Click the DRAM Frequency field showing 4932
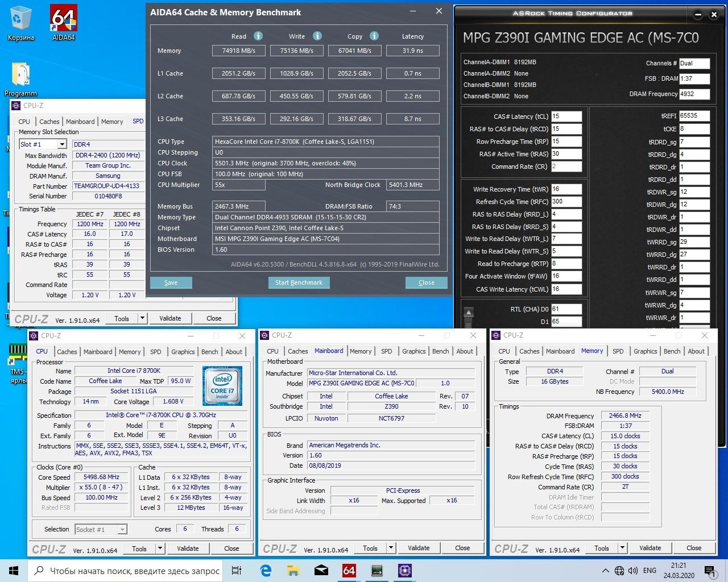Screen dimensions: 728x582 click(x=694, y=94)
